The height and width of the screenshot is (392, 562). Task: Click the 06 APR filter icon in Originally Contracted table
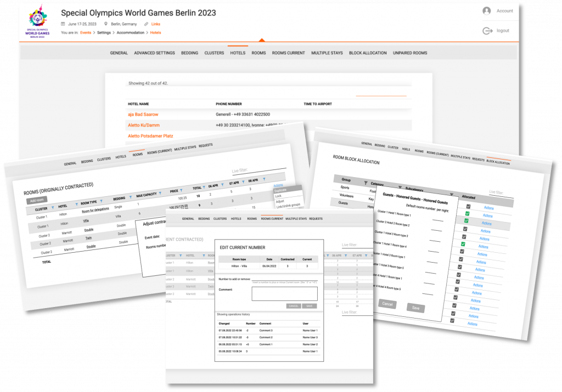[222, 185]
